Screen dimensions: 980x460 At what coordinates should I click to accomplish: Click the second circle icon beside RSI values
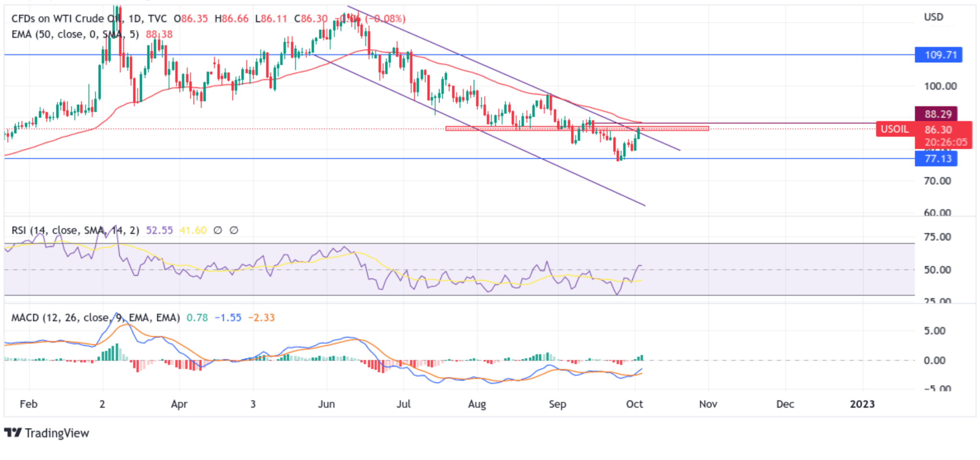pyautogui.click(x=234, y=230)
